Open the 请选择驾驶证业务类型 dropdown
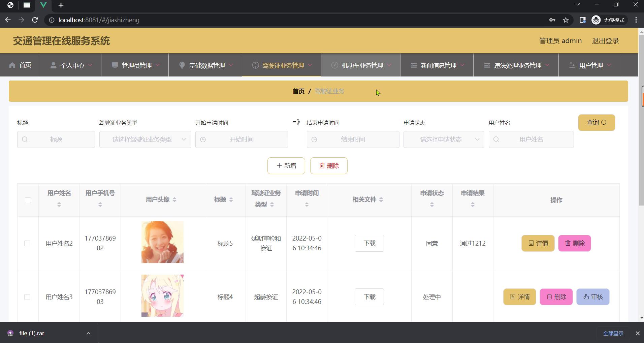Screen dimensions: 644x343 (x=145, y=139)
